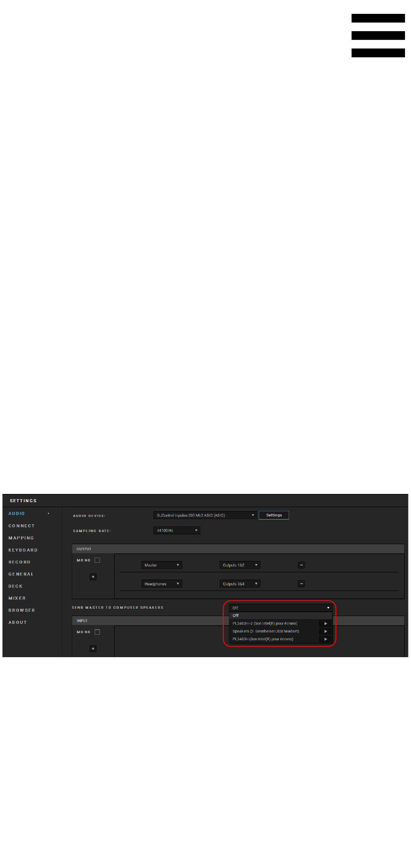
Task: Open the hamburger menu at top right
Action: 378,35
